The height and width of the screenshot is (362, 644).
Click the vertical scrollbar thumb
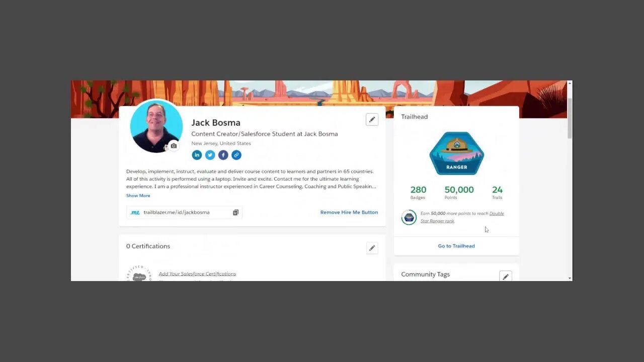(x=570, y=118)
